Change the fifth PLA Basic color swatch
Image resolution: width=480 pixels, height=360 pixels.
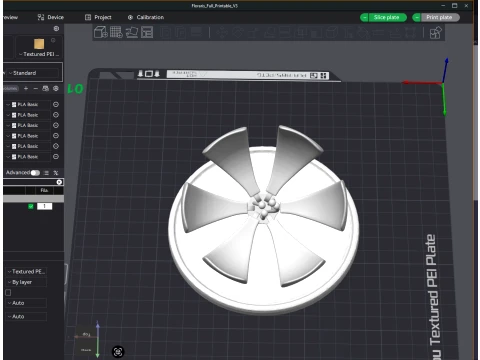(x=14, y=146)
